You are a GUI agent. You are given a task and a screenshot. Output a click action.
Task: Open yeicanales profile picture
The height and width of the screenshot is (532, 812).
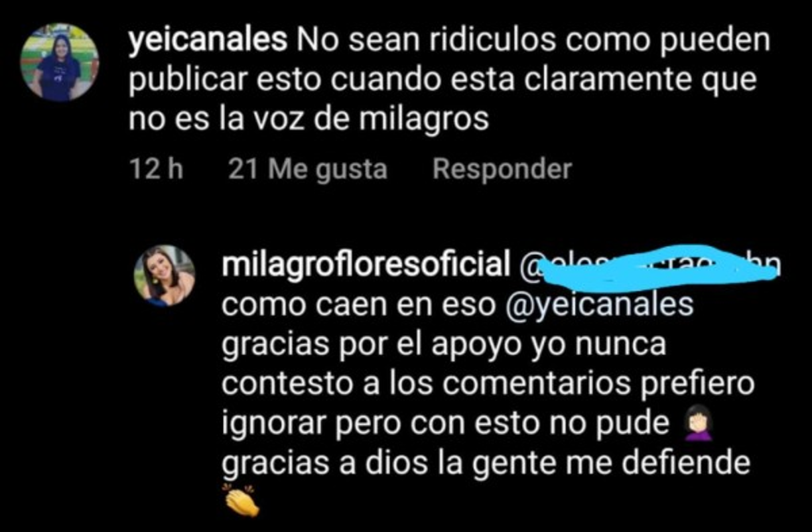(x=60, y=63)
